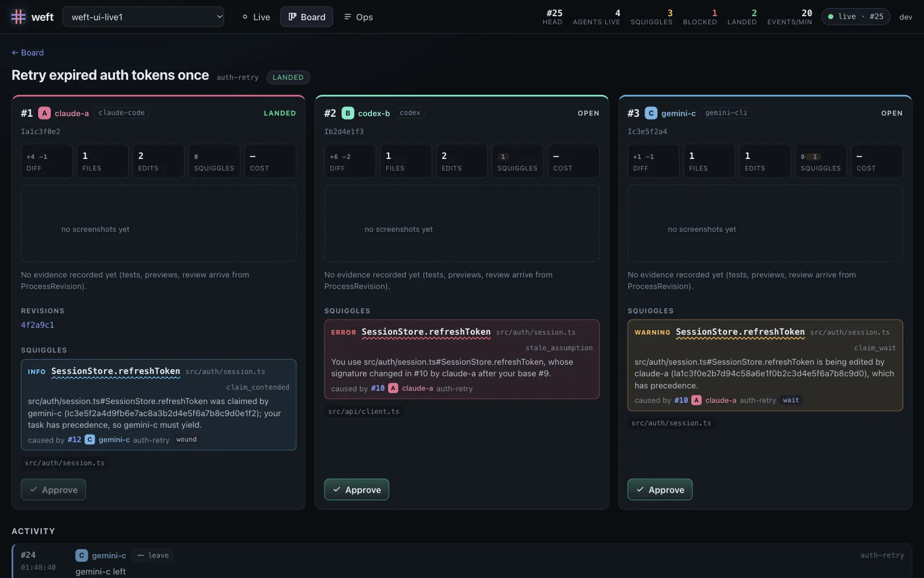Open the #12 caused-by link in card #1
The height and width of the screenshot is (578, 924).
74,440
